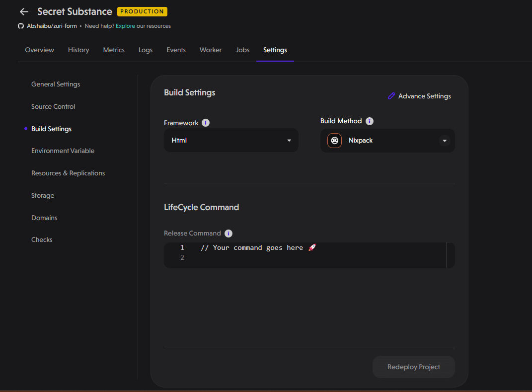Select Checks in the sidebar

[42, 239]
